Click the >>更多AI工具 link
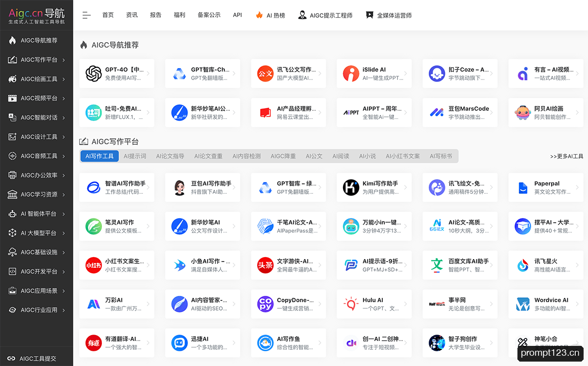The width and height of the screenshot is (588, 366). tap(566, 157)
